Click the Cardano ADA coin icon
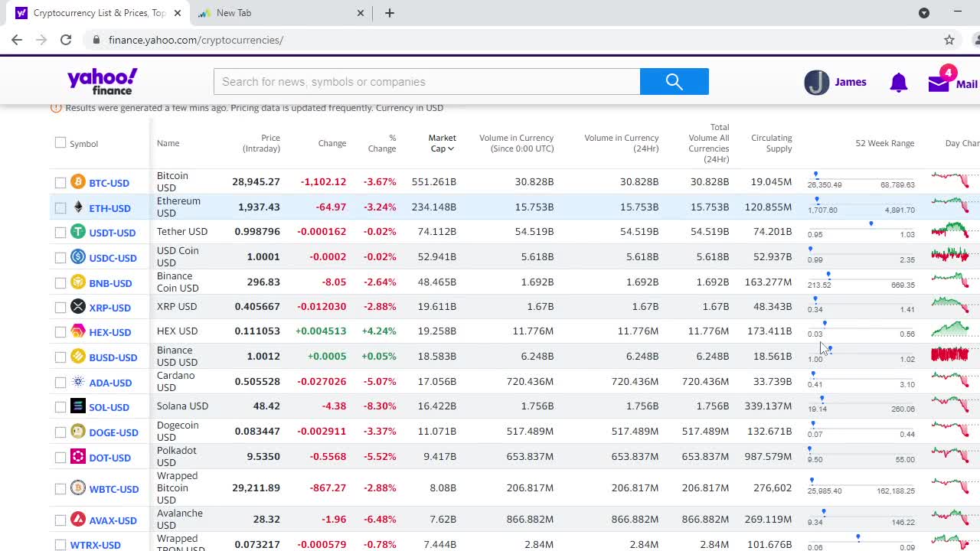Image resolution: width=980 pixels, height=551 pixels. point(78,382)
